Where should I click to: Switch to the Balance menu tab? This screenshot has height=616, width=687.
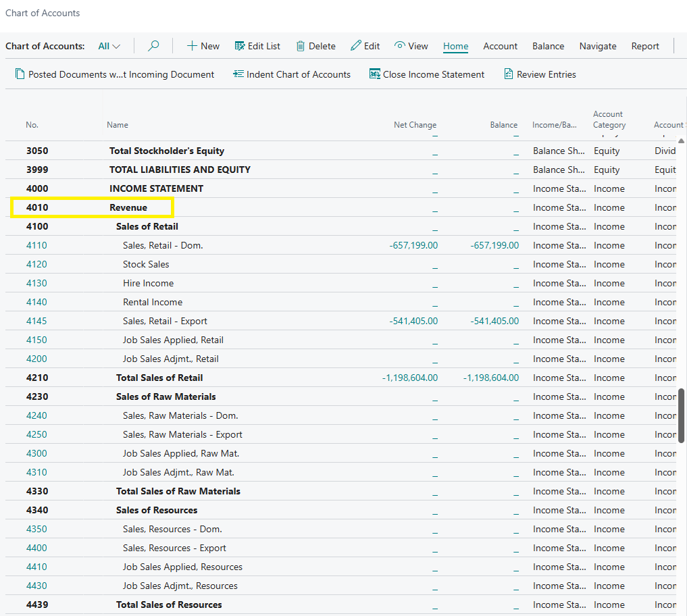(x=548, y=46)
